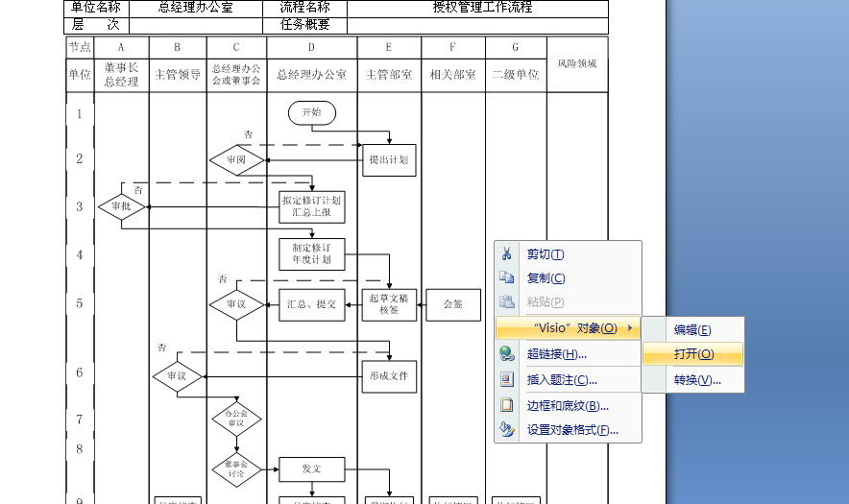Click the 会签 flowchart box
This screenshot has width=849, height=504.
point(453,304)
